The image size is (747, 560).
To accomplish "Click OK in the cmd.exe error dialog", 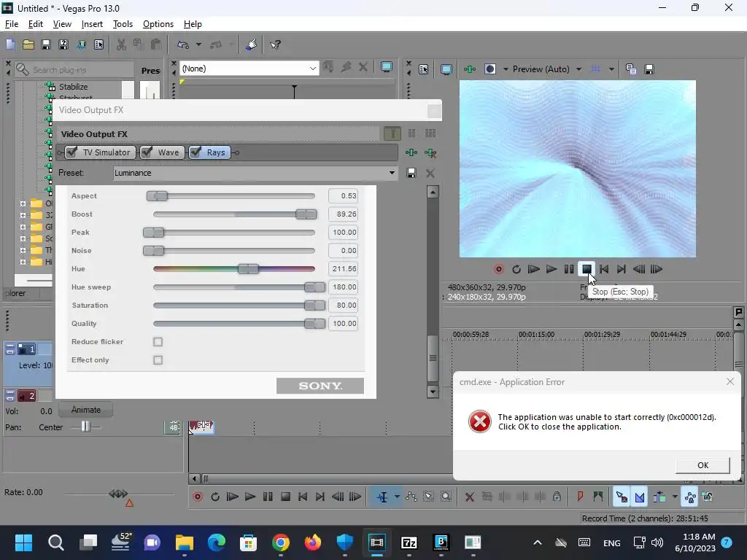I will point(703,465).
